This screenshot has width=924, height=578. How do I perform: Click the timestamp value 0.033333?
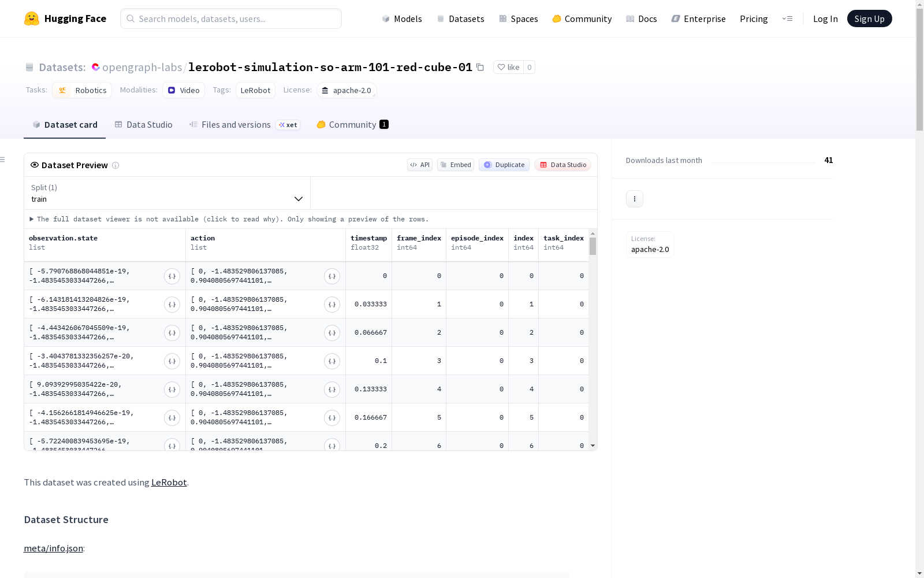click(x=371, y=304)
